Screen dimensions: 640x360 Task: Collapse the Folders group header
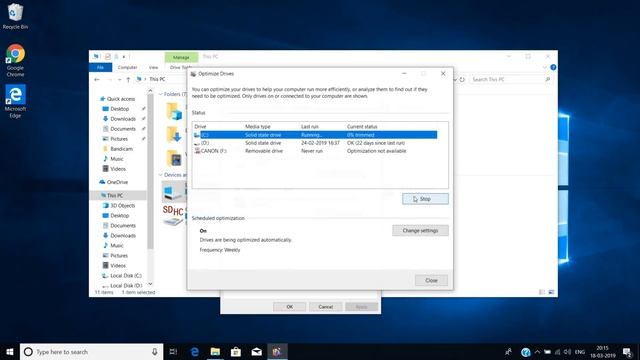point(160,94)
